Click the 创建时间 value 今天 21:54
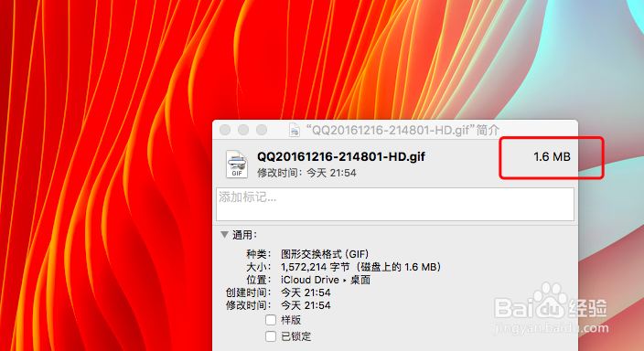Image resolution: width=644 pixels, height=351 pixels. click(x=306, y=292)
